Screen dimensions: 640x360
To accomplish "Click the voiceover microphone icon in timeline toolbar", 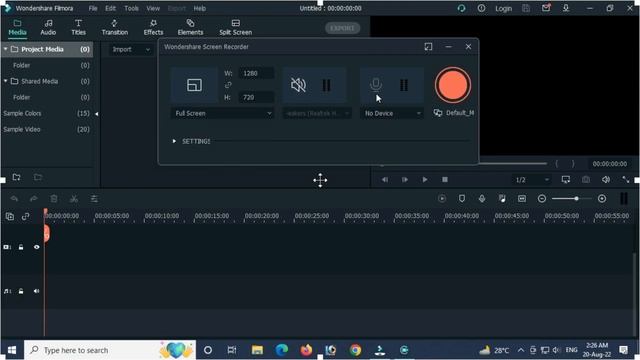I will (x=482, y=199).
